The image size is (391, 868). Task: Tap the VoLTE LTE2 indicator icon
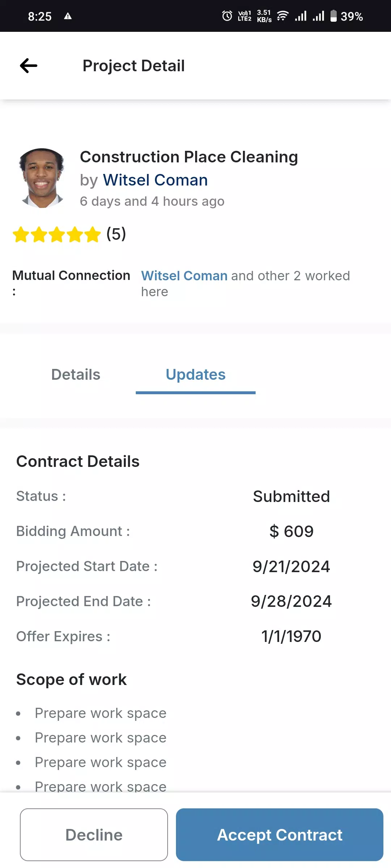[244, 16]
